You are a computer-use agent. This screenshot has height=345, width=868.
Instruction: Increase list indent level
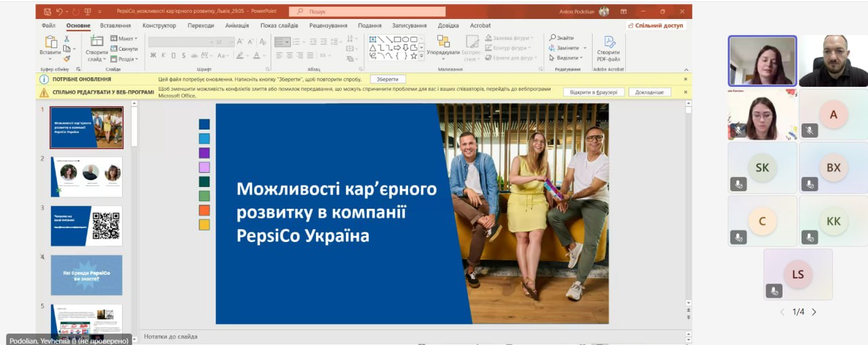click(323, 41)
